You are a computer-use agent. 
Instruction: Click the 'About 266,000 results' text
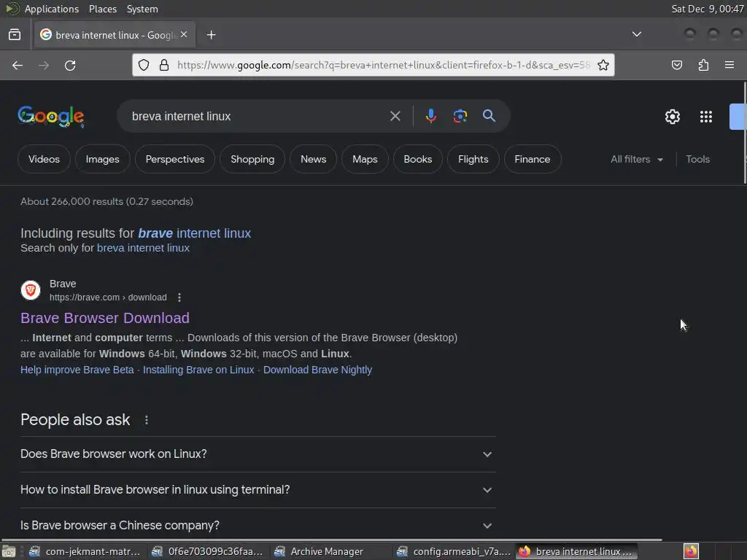coord(107,201)
